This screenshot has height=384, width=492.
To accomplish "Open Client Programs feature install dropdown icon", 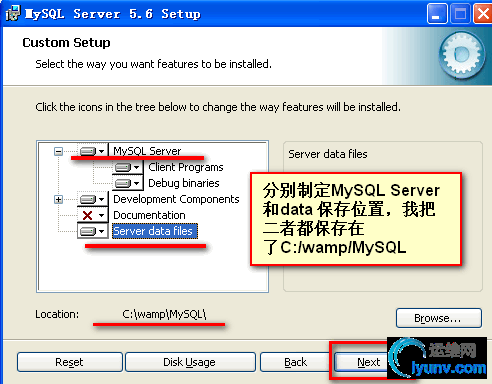I will click(x=128, y=167).
